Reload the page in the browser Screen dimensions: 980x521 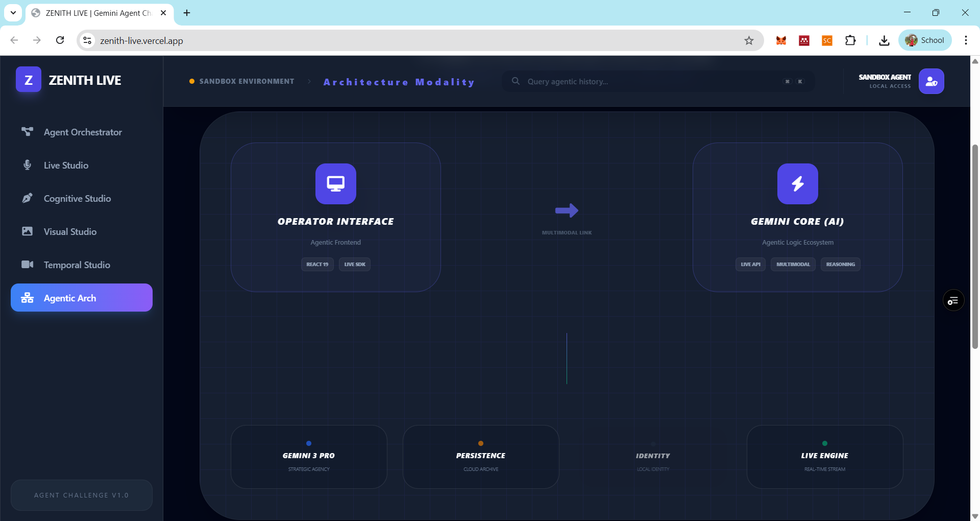coord(60,40)
